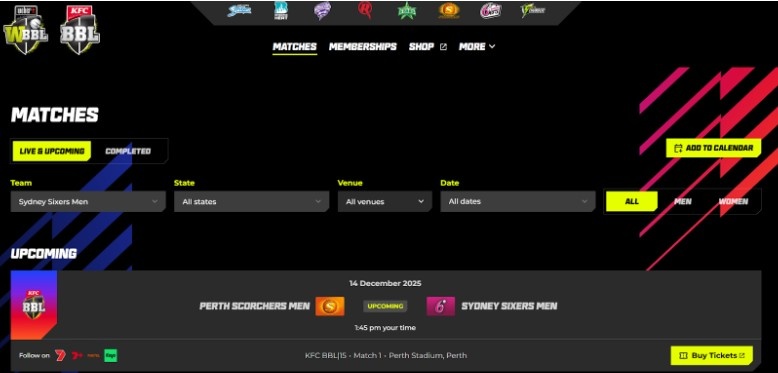Open Adelaide Strikers team logo in top bar
This screenshot has width=778, height=373.
[x=239, y=10]
